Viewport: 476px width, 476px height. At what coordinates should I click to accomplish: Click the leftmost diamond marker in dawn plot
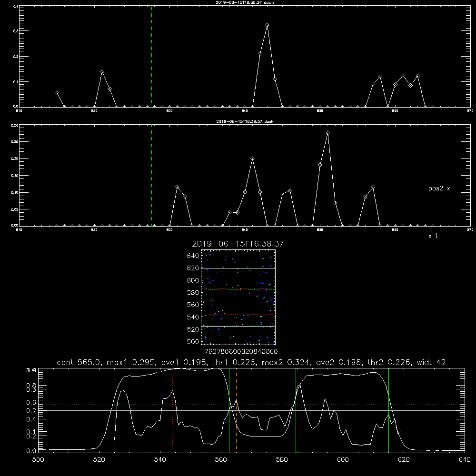(57, 93)
